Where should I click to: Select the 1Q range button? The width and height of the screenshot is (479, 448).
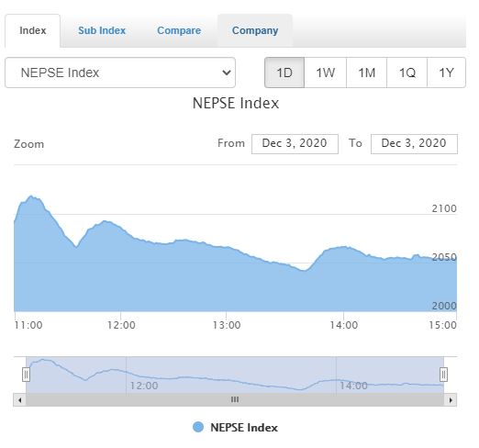click(407, 73)
